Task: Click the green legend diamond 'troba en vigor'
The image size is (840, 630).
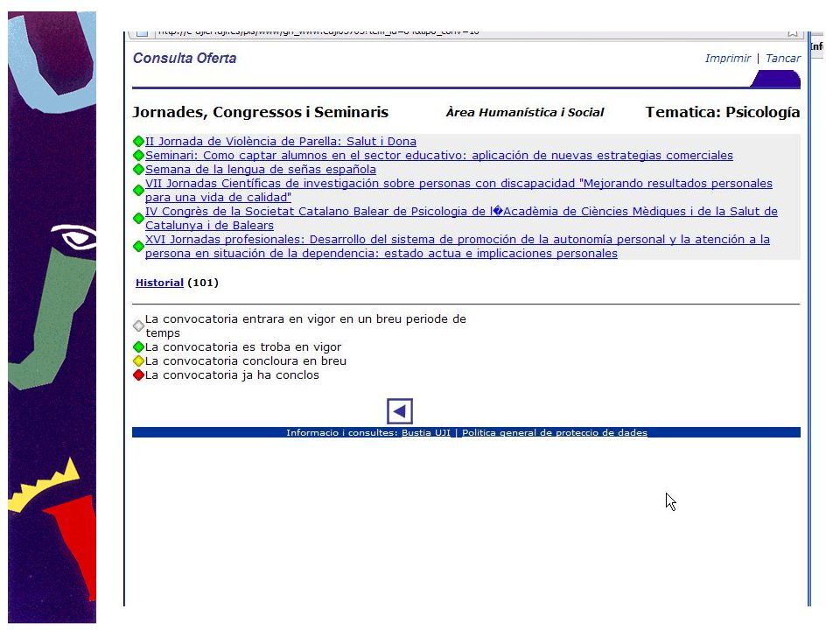Action: point(138,347)
